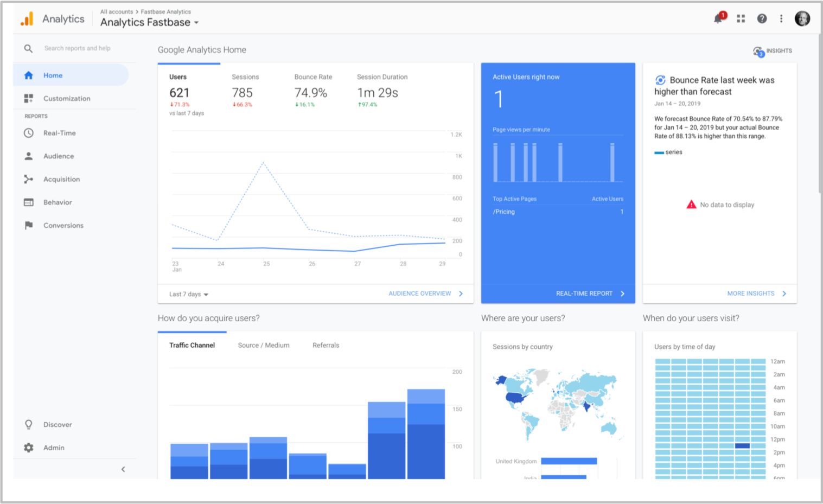Click the MORE INSIGHTS link
The width and height of the screenshot is (823, 504).
751,294
